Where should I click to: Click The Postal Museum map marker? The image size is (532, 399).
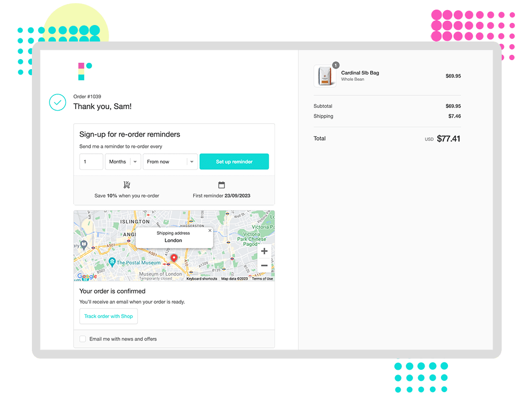point(112,262)
